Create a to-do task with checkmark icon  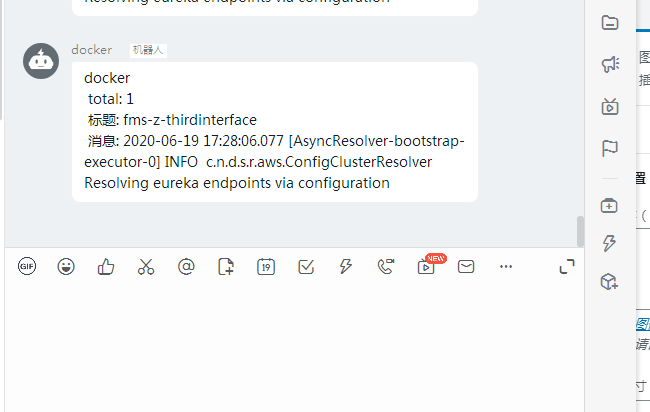click(x=306, y=267)
